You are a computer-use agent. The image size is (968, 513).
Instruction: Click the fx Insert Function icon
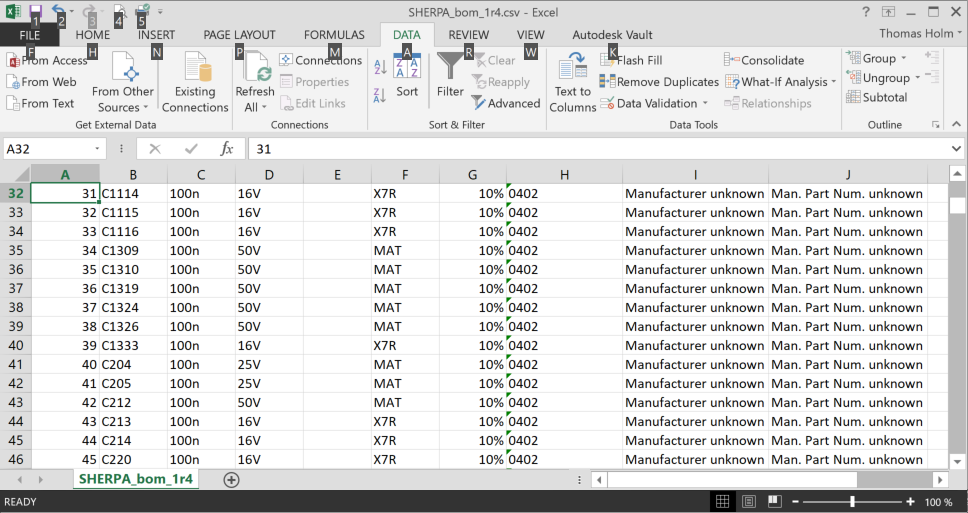click(x=227, y=149)
